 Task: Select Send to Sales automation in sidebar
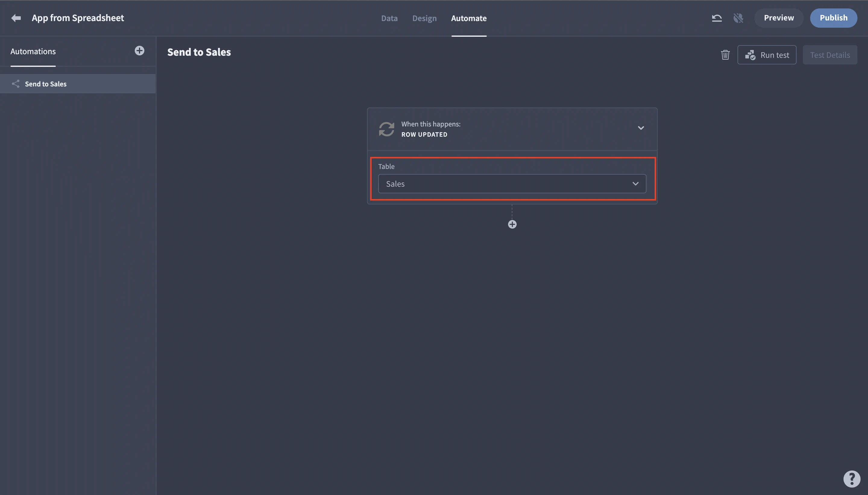click(x=78, y=84)
